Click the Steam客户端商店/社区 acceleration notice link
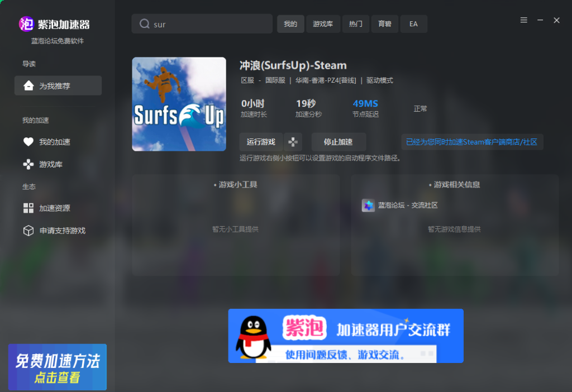 (x=471, y=142)
